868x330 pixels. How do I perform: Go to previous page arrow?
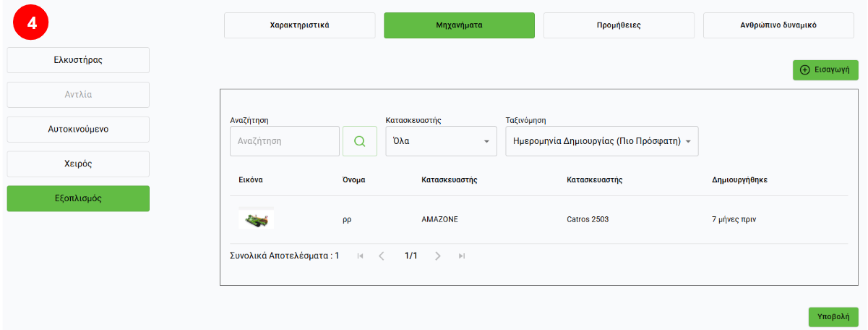click(382, 256)
